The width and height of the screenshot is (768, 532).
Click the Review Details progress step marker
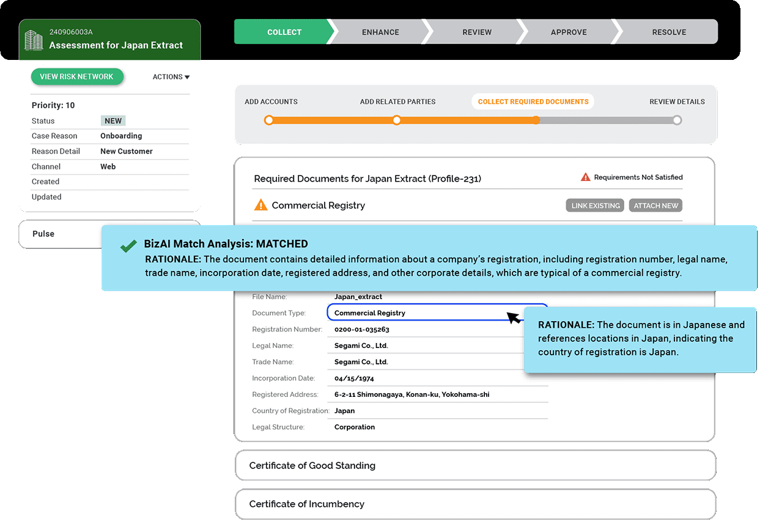[x=677, y=120]
